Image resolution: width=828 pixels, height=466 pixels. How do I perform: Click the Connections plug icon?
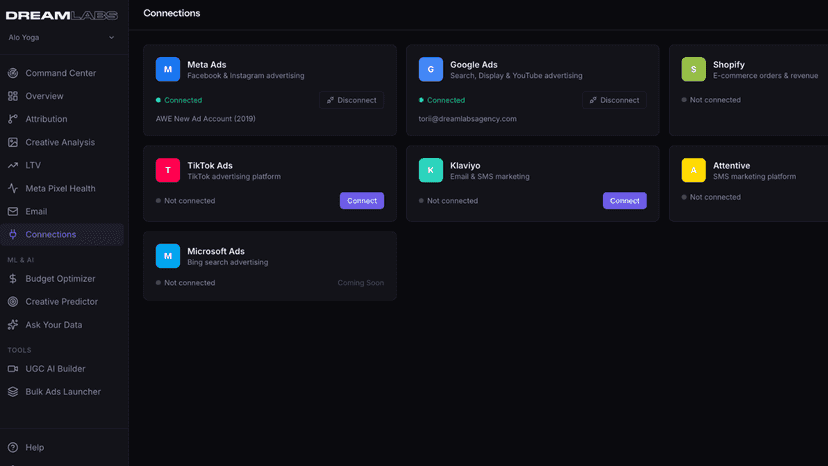[x=13, y=234]
